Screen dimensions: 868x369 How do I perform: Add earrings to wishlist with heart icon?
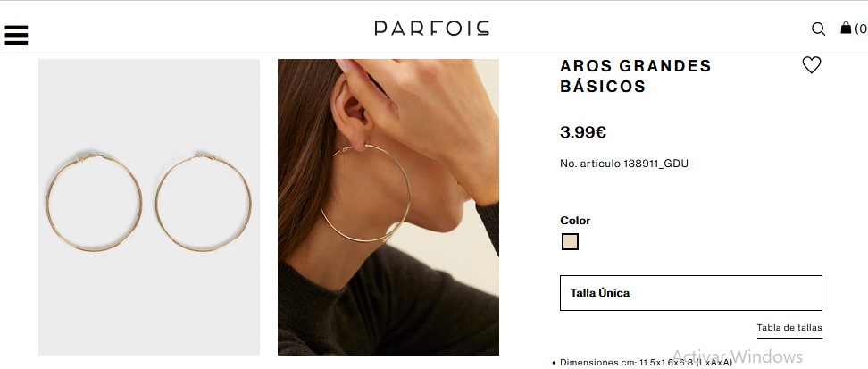click(812, 65)
